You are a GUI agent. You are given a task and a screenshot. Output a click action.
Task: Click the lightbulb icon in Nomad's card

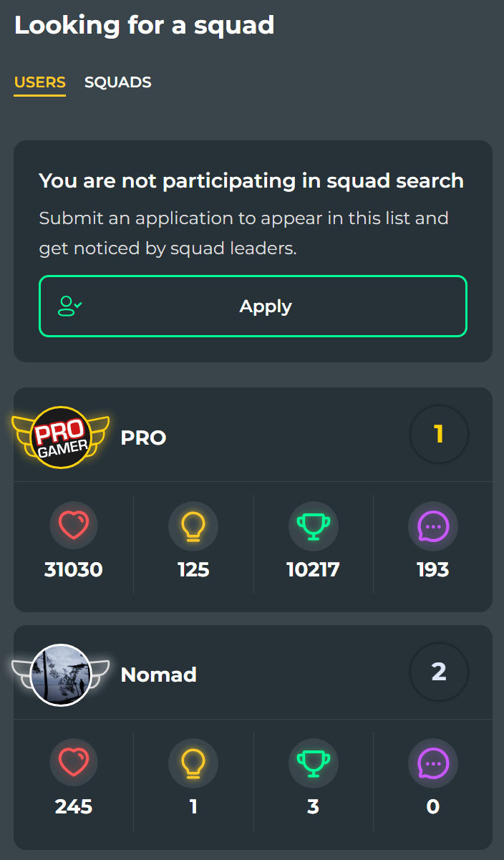[x=193, y=764]
